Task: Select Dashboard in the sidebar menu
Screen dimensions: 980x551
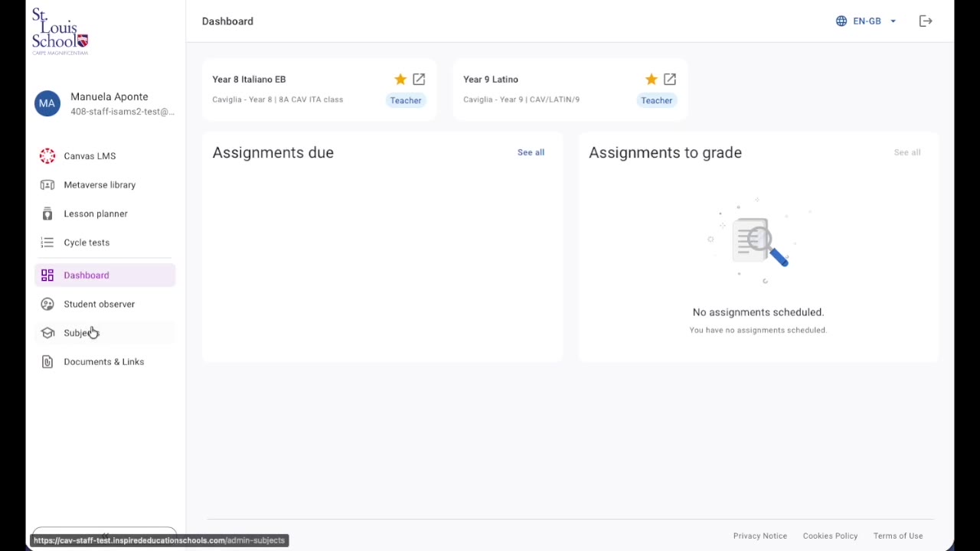Action: tap(105, 275)
